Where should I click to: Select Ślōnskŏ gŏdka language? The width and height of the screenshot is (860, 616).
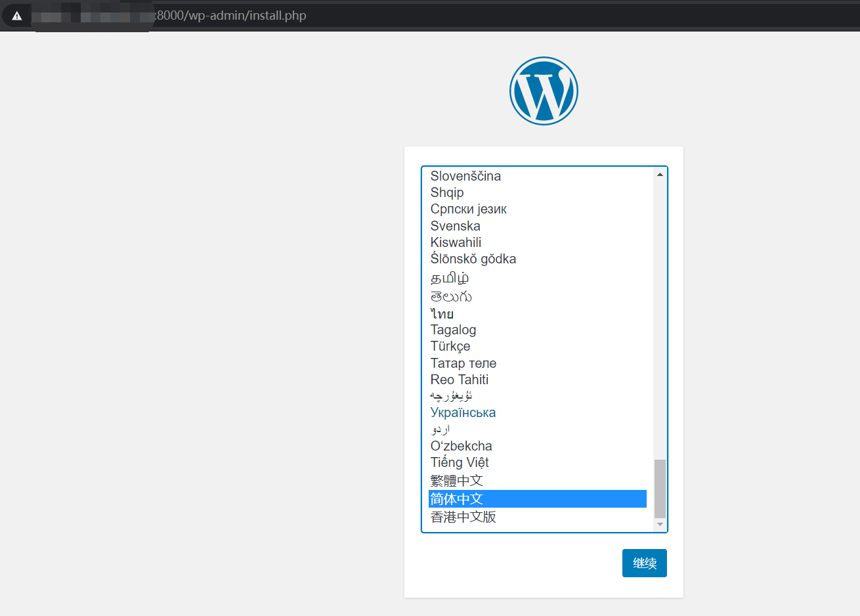(x=538, y=259)
